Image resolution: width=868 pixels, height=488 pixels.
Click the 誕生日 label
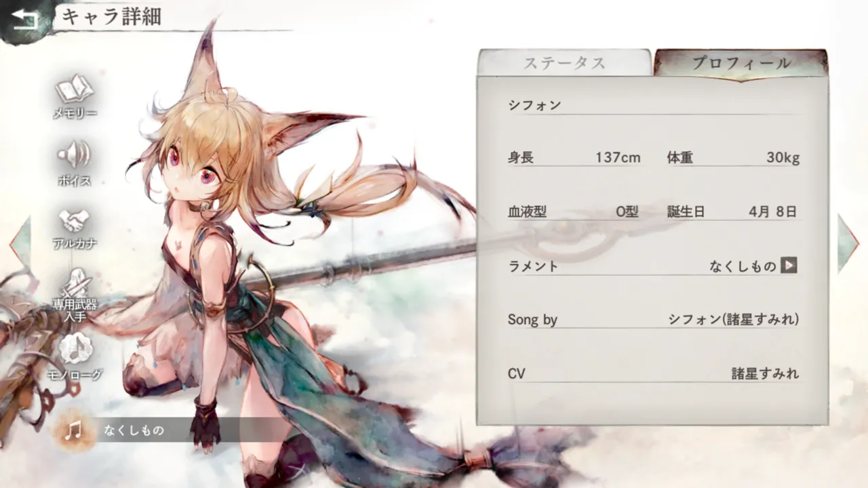click(x=686, y=211)
